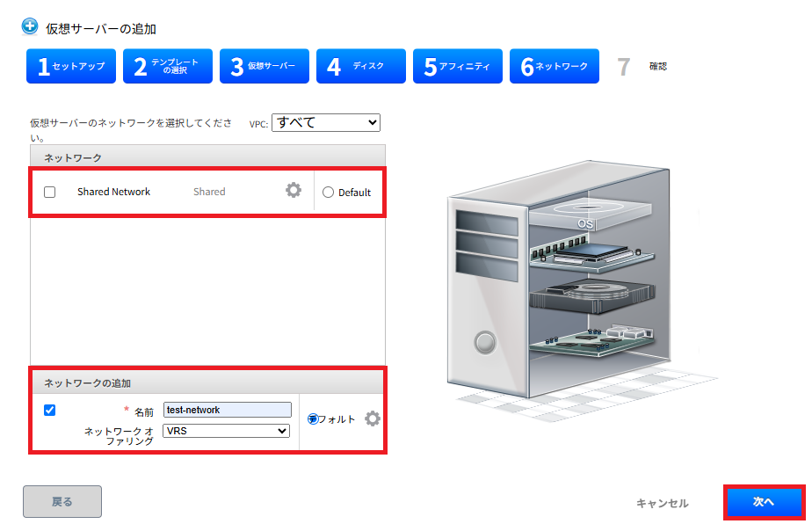
Task: Click the ネットワークの追加 section header
Action: (207, 382)
